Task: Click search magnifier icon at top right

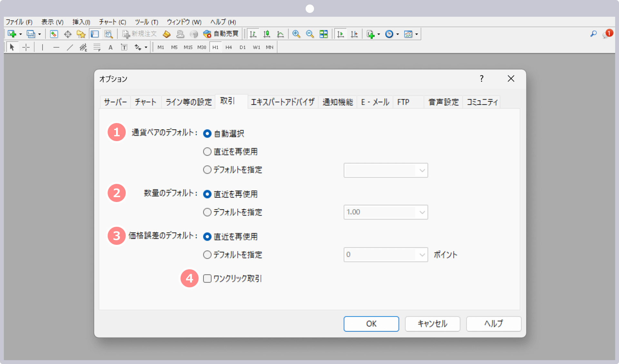Action: coord(593,34)
